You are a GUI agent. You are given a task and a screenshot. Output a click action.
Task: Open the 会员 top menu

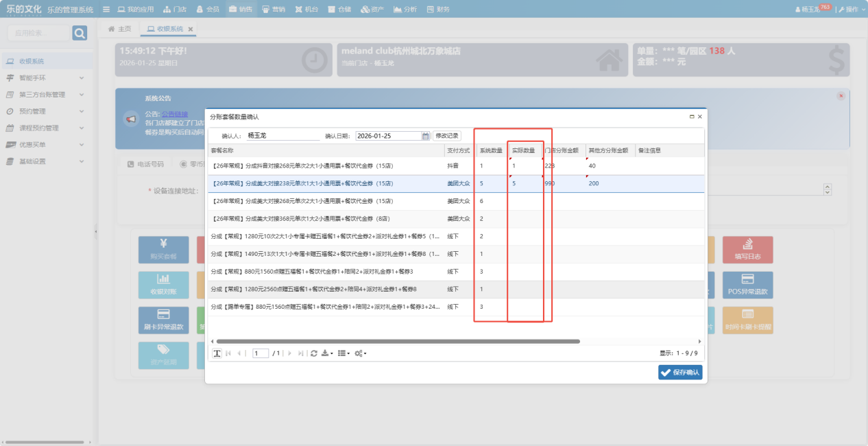pyautogui.click(x=208, y=10)
